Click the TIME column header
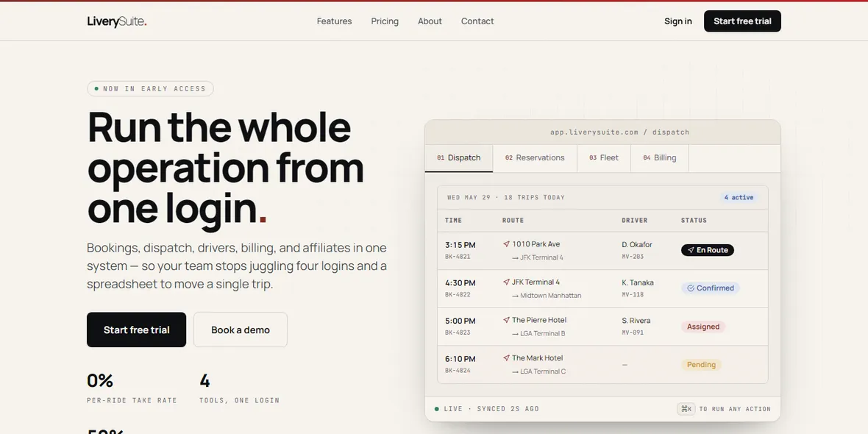 click(x=453, y=221)
